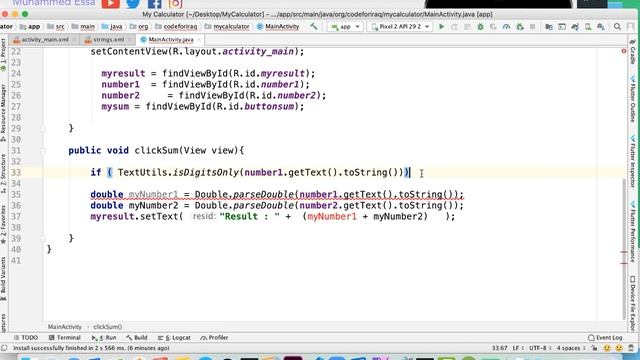Open the Favorites side tab
Screen dimensions: 640x360
pos(3,225)
